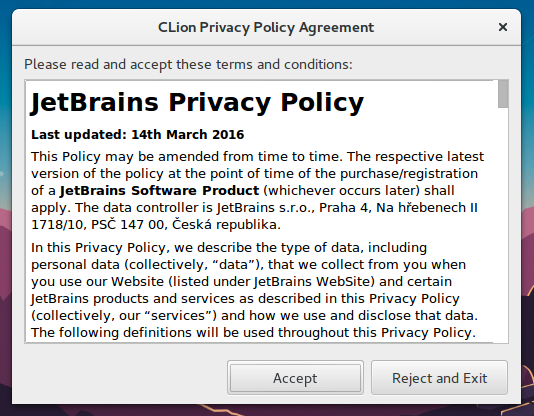
Task: Click the Last updated 14th March 2016 line
Action: [138, 134]
